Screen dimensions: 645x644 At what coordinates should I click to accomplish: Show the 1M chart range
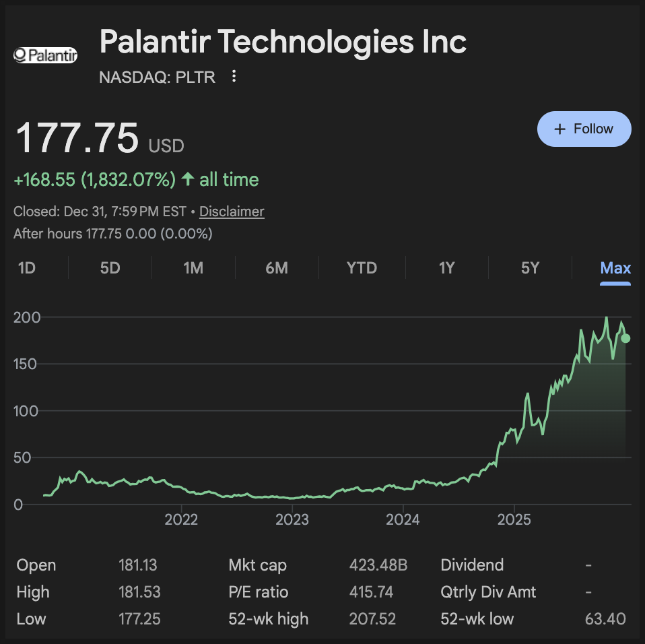(193, 268)
